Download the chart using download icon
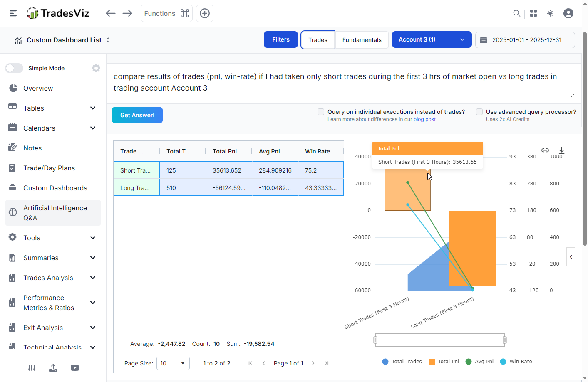The width and height of the screenshot is (588, 382). (561, 151)
